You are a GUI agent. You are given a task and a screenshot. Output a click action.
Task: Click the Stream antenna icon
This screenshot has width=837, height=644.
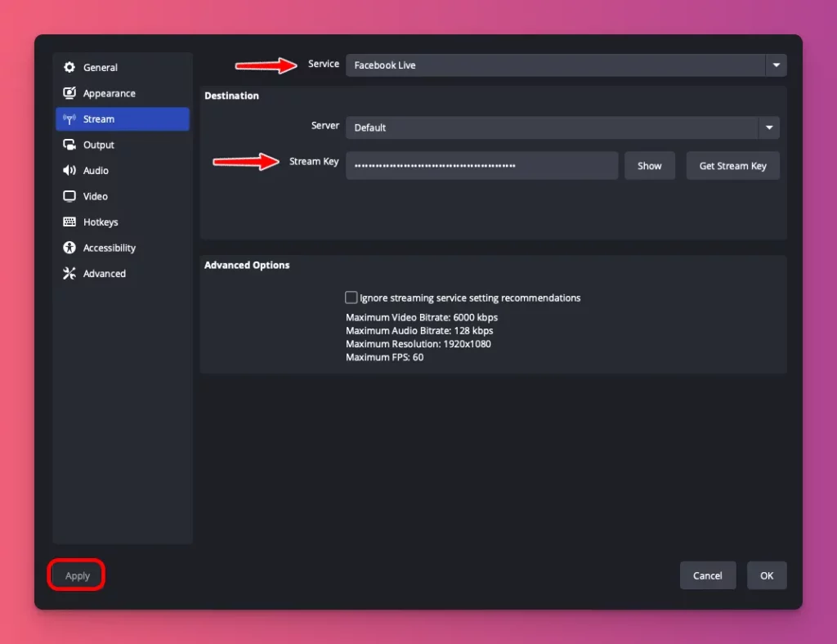coord(69,119)
